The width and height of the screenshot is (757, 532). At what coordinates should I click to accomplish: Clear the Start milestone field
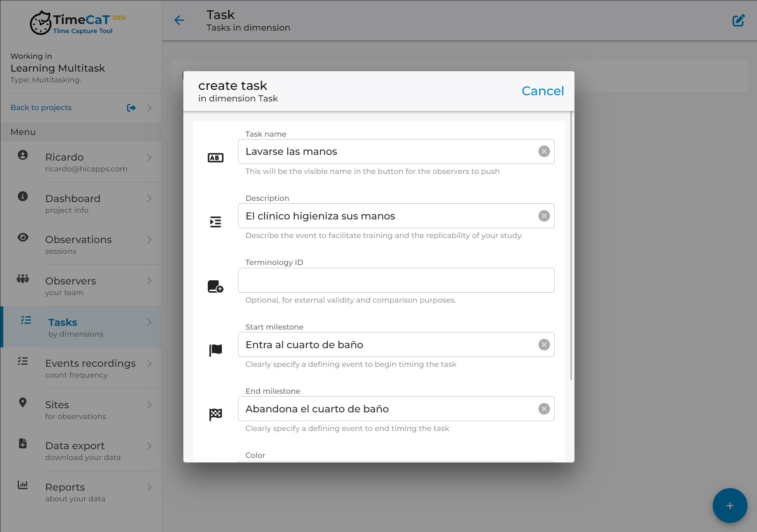(x=544, y=344)
